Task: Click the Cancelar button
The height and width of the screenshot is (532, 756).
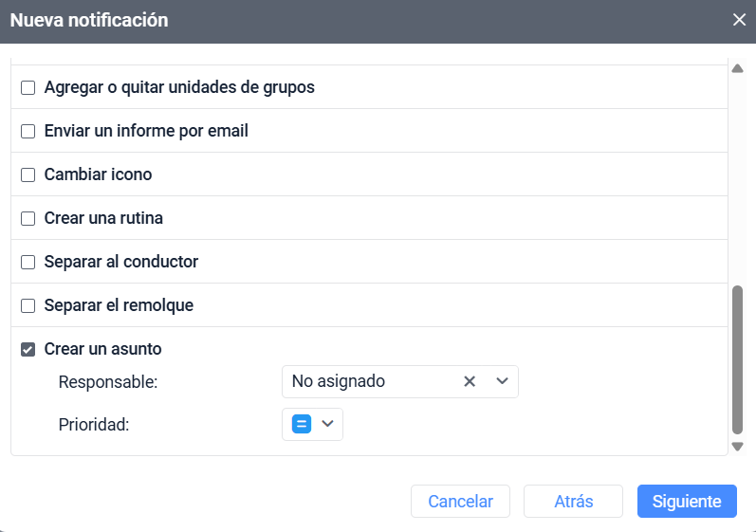Action: tap(460, 502)
